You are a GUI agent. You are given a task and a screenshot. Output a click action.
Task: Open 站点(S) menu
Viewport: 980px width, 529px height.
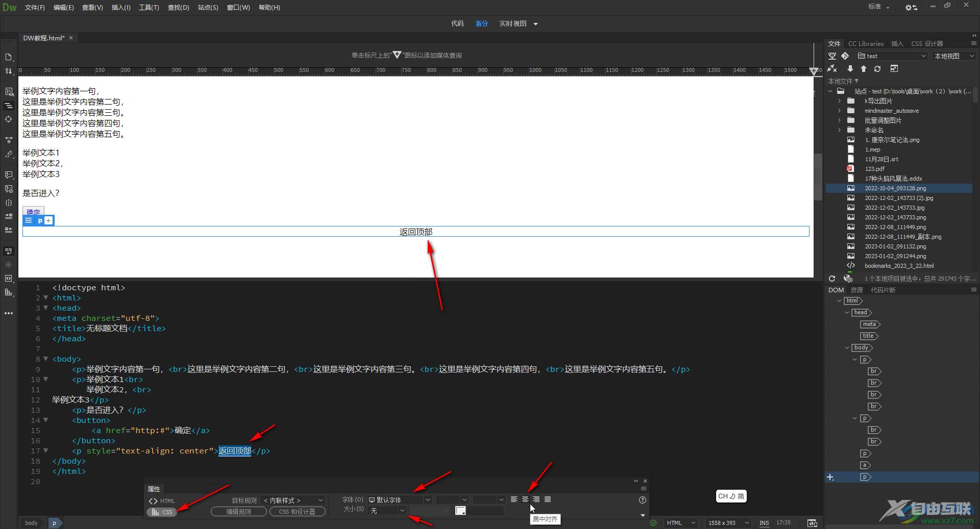208,8
